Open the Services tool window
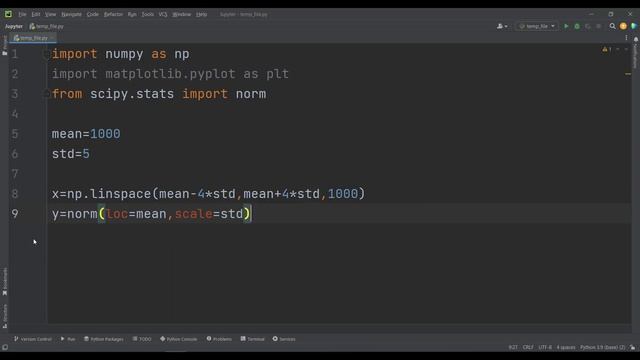The image size is (640, 360). [284, 339]
